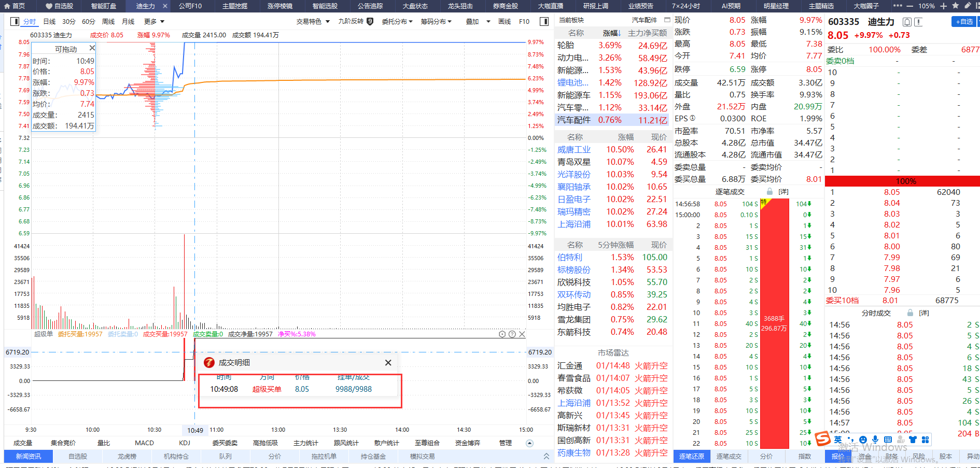
Task: Click the exclamation note icon beside 迪生力
Action: click(918, 22)
